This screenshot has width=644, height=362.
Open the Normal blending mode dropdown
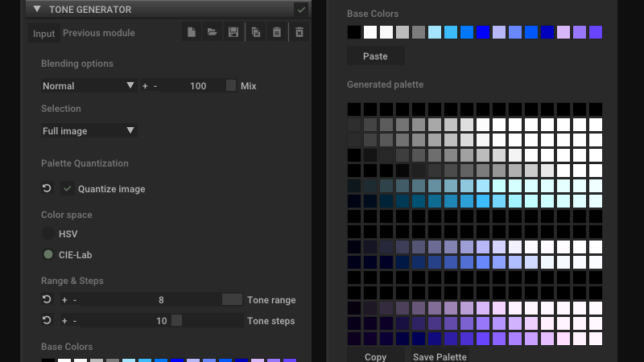click(89, 86)
